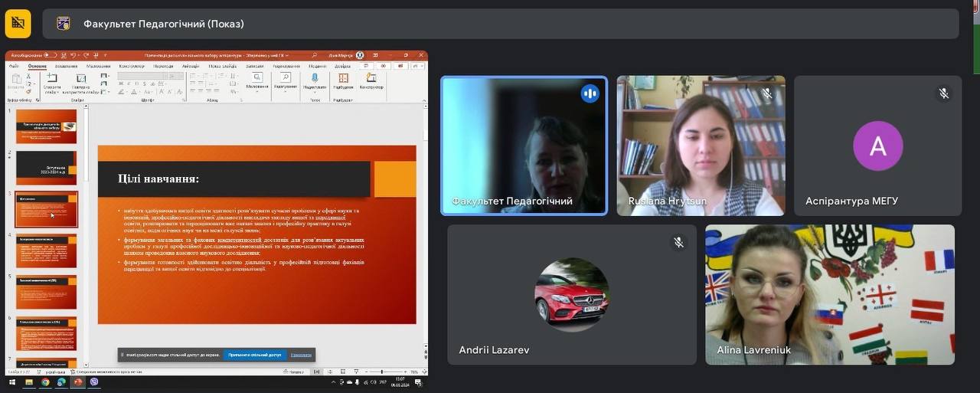Open Viber from the taskbar

[94, 382]
